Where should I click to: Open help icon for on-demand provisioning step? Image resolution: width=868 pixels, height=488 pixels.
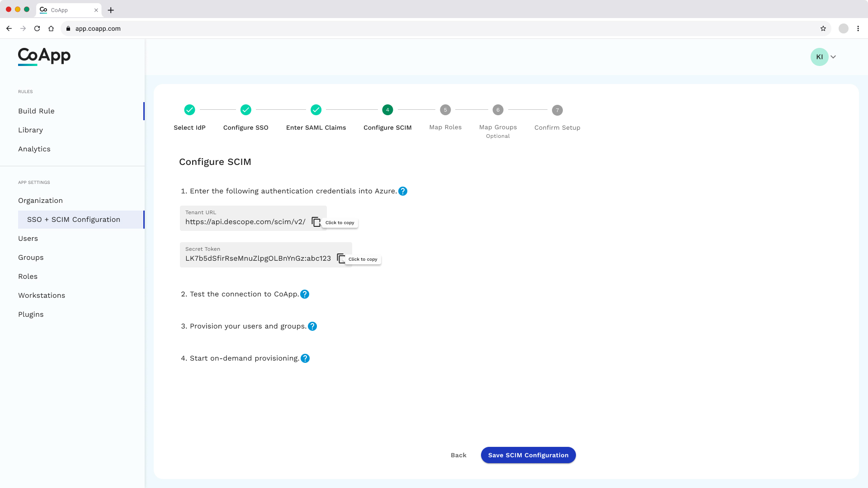tap(305, 358)
